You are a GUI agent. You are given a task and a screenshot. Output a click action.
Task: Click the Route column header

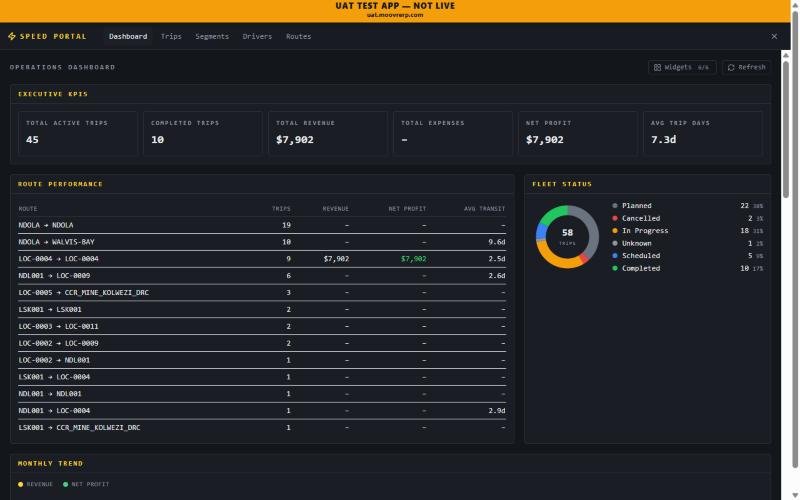(x=28, y=209)
